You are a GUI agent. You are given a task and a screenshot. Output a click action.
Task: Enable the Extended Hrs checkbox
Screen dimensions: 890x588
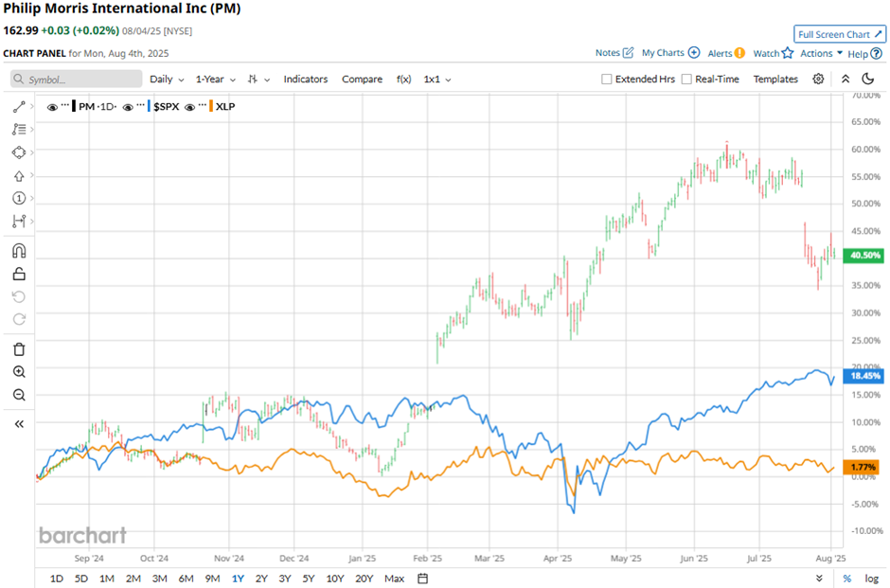coord(606,79)
